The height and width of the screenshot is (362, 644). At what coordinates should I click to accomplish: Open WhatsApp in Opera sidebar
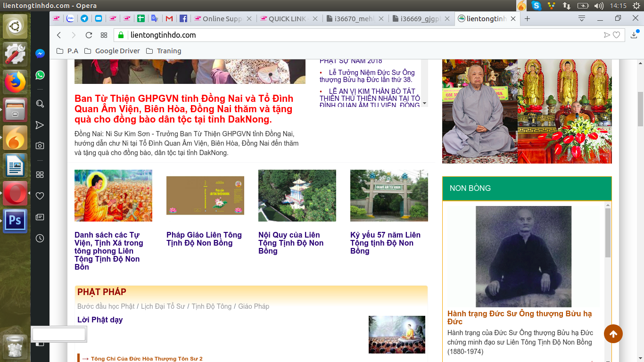coord(40,75)
